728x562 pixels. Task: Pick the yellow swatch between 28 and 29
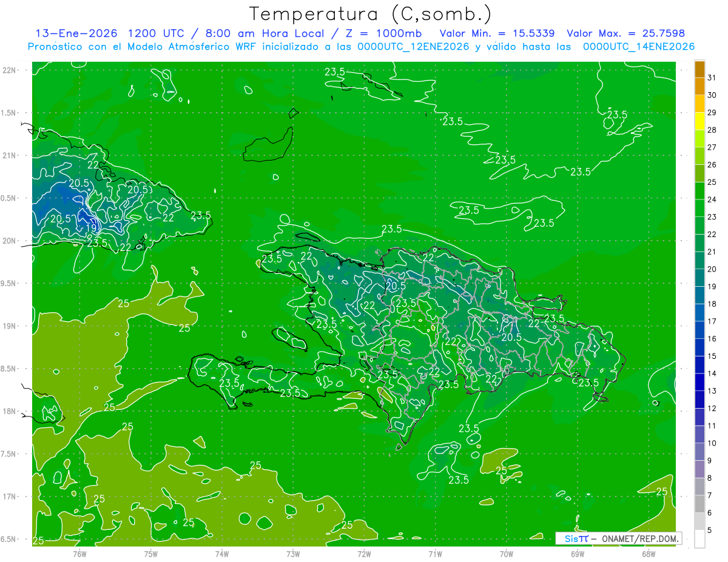pyautogui.click(x=699, y=121)
